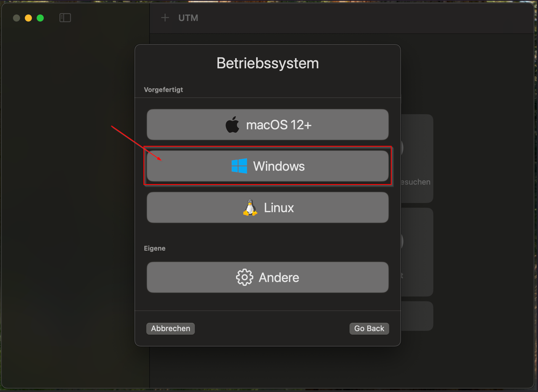This screenshot has width=538, height=392.
Task: Click the Betriebssystem dialog heading
Action: (x=268, y=63)
